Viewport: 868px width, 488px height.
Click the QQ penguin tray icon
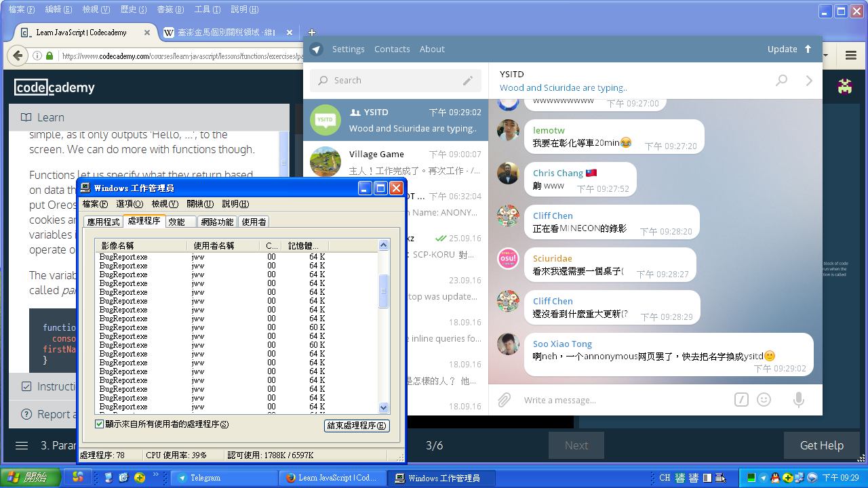(x=775, y=478)
